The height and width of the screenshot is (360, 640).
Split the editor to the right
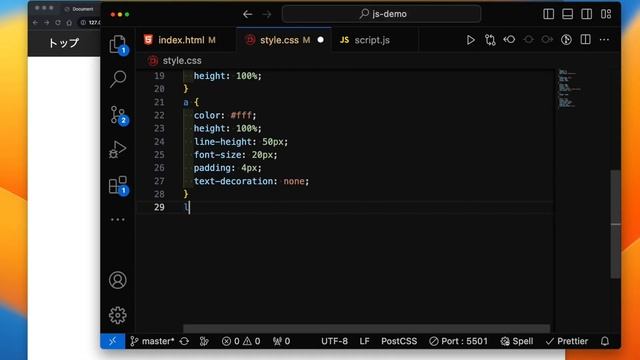585,40
